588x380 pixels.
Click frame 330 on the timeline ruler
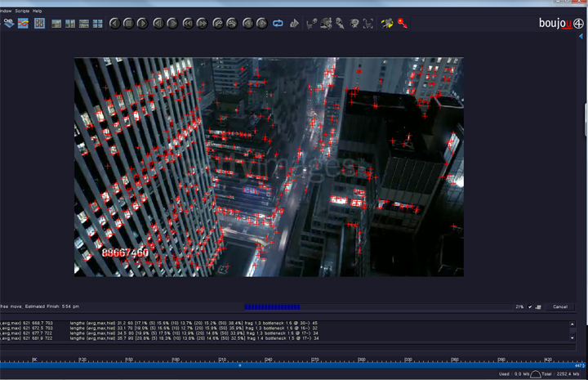[x=408, y=360]
